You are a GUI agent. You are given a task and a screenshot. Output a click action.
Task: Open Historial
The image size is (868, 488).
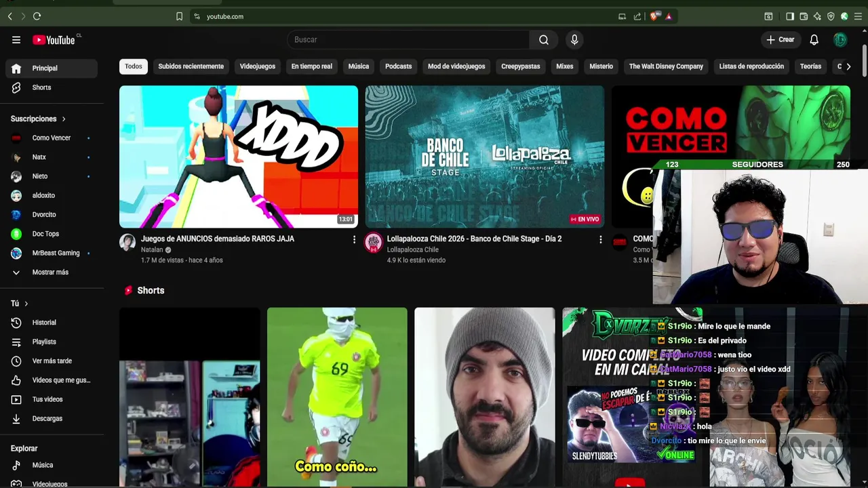[52, 323]
